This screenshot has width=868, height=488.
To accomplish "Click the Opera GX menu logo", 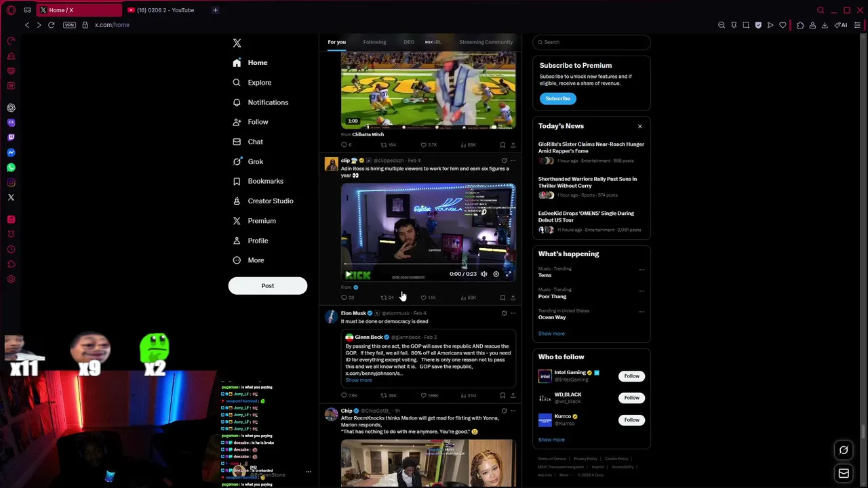I will (11, 10).
